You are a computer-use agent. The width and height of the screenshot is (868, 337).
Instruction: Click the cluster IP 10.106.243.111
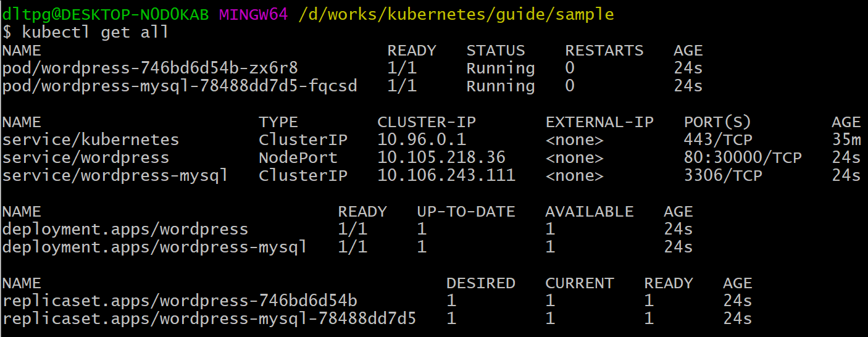(x=446, y=175)
